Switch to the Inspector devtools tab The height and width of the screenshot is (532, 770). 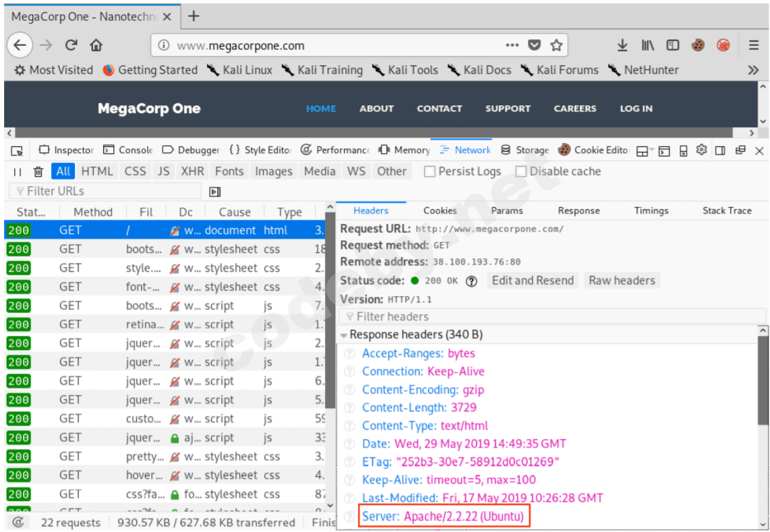click(x=66, y=150)
